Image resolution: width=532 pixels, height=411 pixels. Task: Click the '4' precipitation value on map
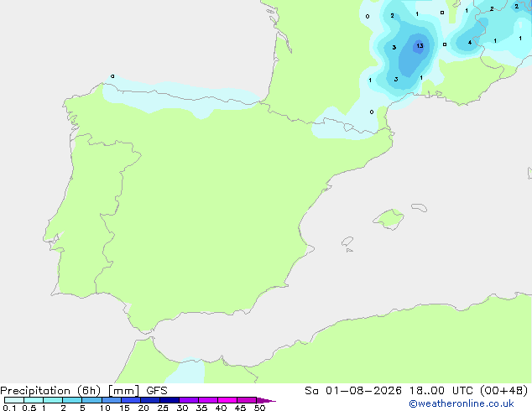tap(470, 43)
